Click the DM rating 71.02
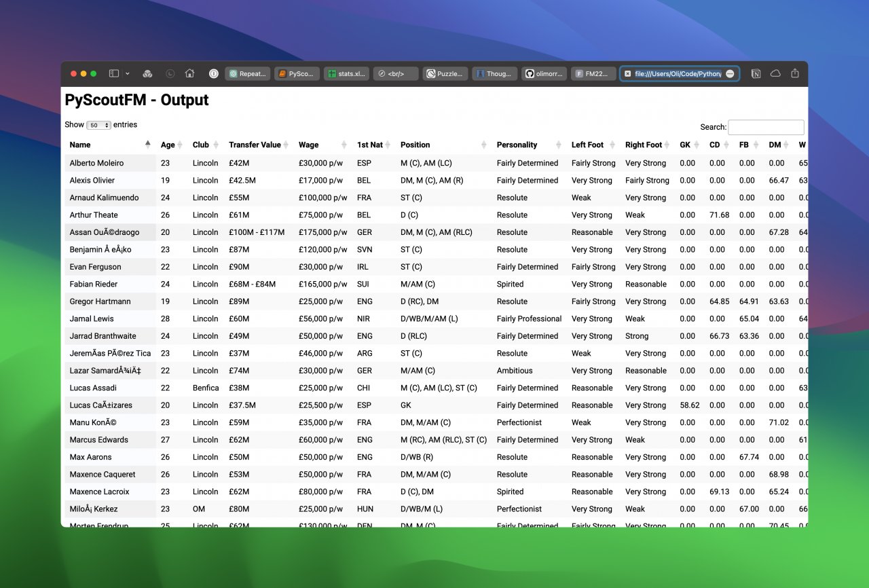Viewport: 869px width, 588px height. coord(779,422)
